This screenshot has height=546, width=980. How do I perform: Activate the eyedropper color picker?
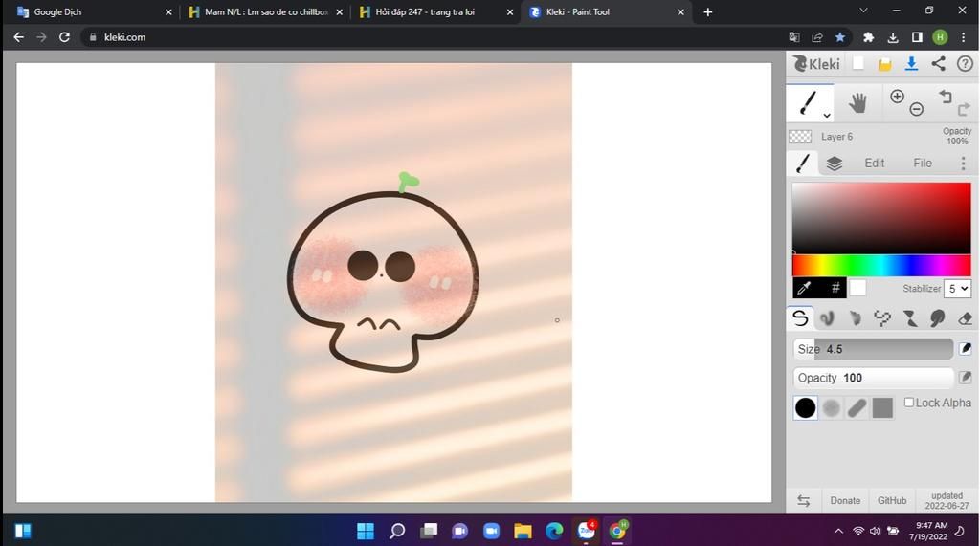804,288
